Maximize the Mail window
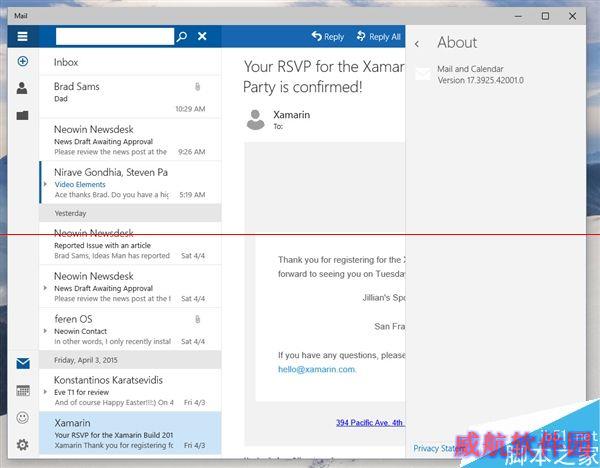The width and height of the screenshot is (600, 468). [545, 16]
